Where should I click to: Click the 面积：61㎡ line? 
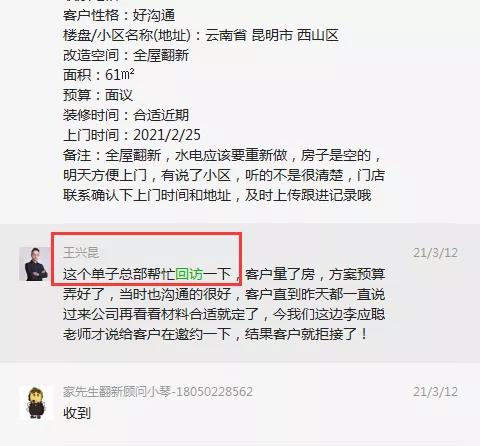point(99,75)
